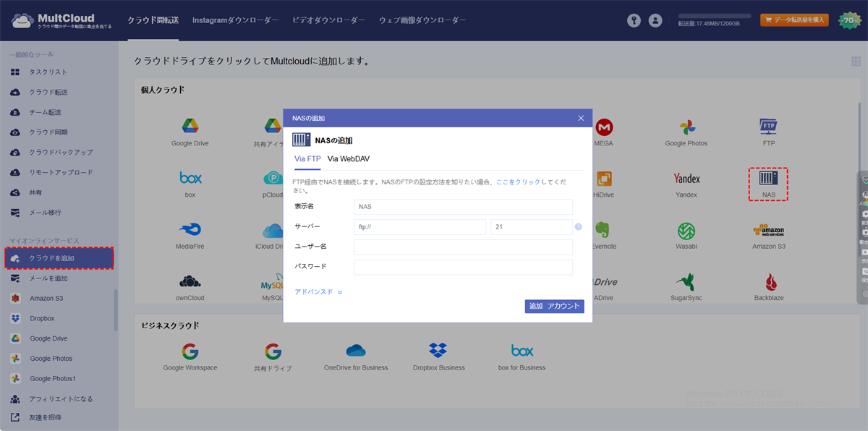Open the SugarSync hummingbird icon
This screenshot has height=431, width=868.
[x=686, y=281]
